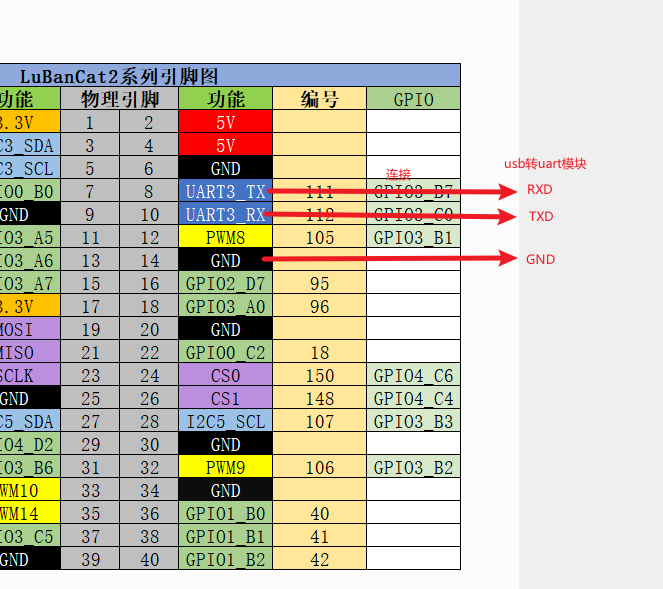Select the GPIO3_B2 cell

pos(414,467)
